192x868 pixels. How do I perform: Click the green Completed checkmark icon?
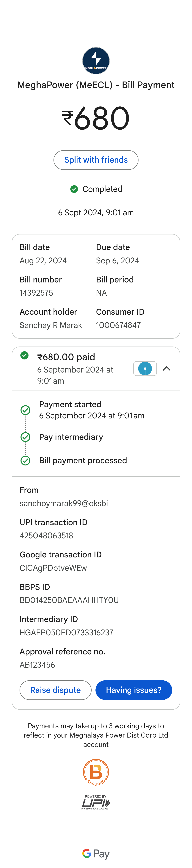click(74, 189)
